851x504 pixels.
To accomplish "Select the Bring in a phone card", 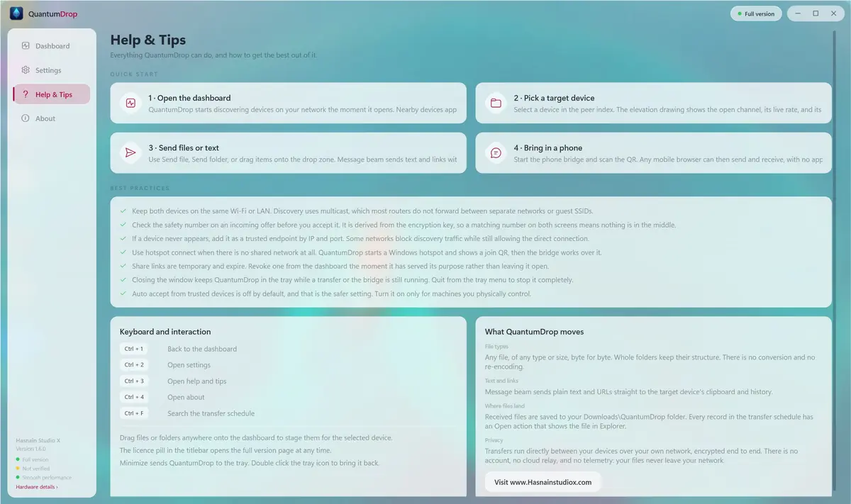I will (653, 152).
